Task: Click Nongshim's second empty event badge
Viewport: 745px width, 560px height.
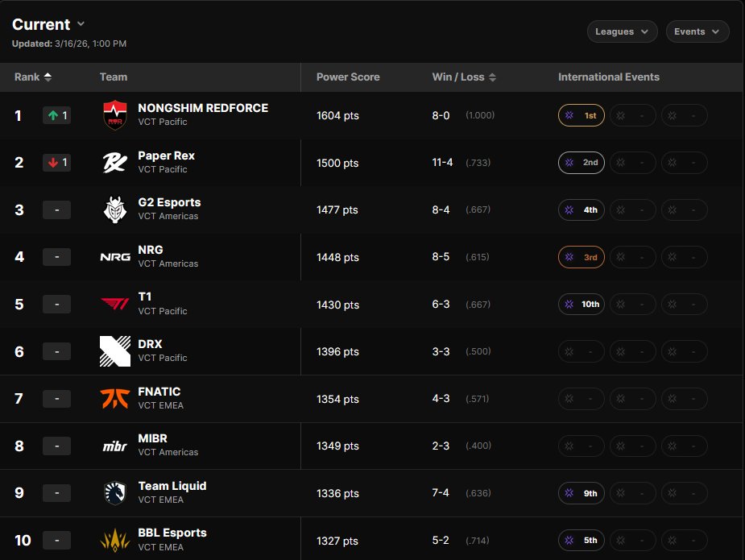Action: (x=633, y=115)
